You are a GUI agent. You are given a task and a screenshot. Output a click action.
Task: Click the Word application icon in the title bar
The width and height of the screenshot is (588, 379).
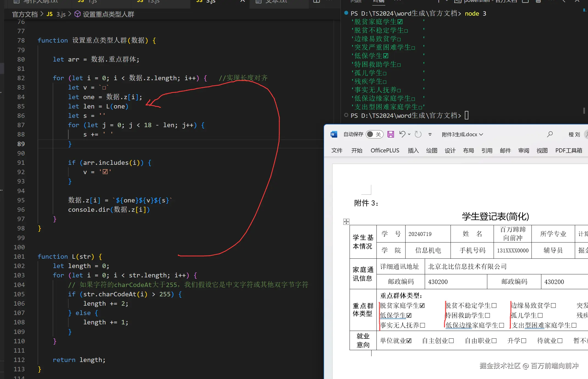(x=334, y=134)
